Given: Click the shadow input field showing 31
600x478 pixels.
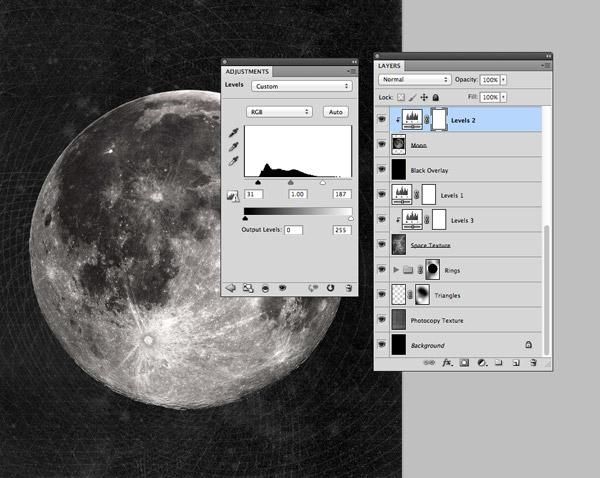Looking at the screenshot, I should [x=253, y=194].
